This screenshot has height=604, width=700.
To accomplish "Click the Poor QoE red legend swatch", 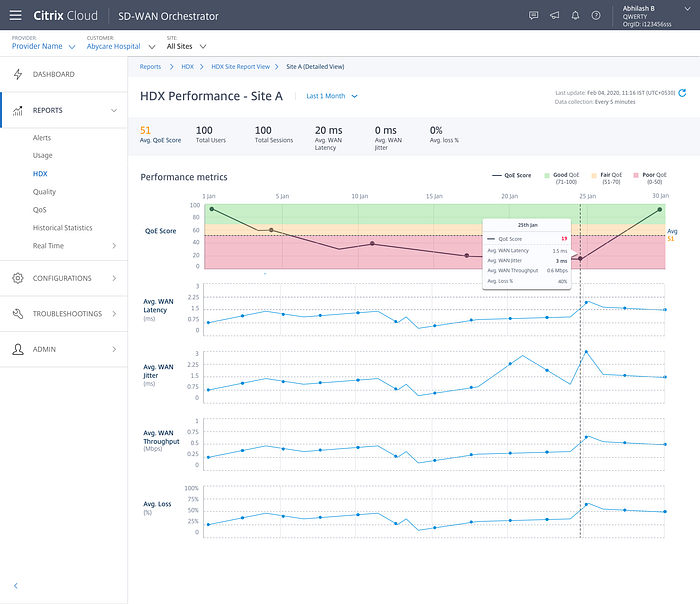I will 636,175.
